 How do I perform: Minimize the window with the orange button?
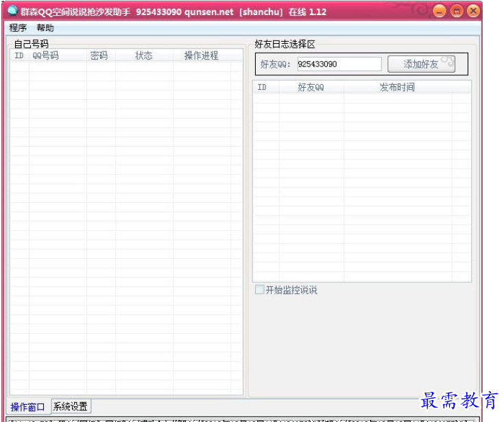439,11
